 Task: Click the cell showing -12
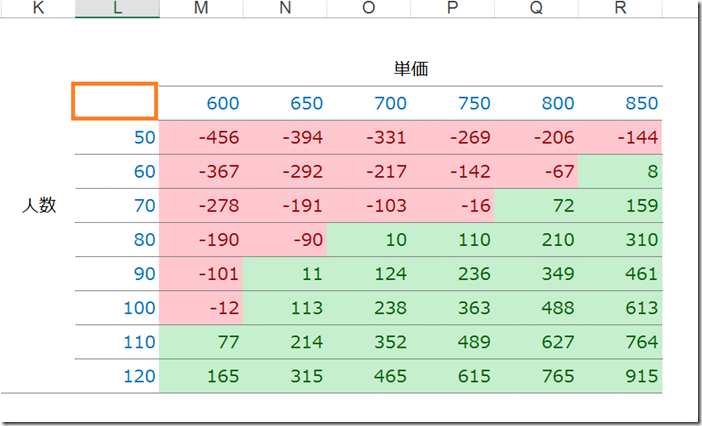201,308
